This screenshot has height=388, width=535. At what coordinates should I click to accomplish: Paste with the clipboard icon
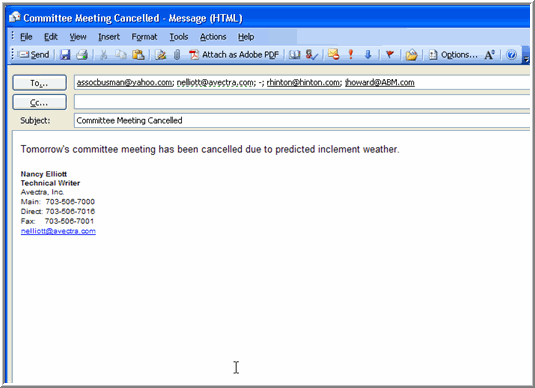[x=138, y=55]
